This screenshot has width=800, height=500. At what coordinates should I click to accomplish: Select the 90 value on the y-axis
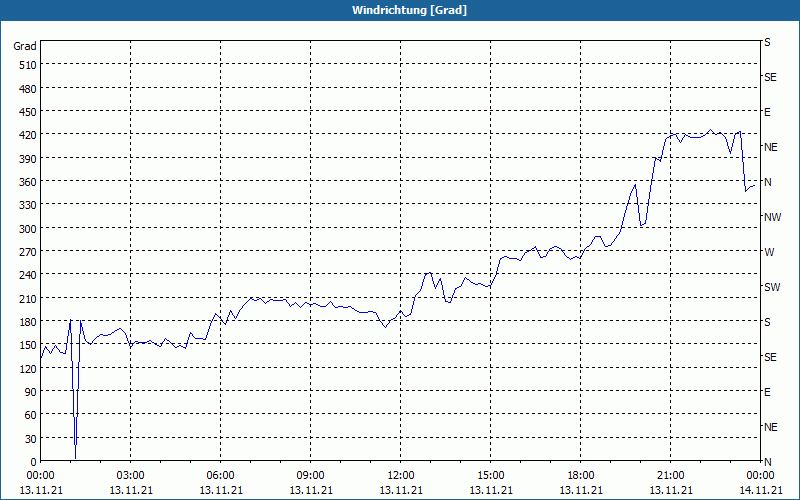[31, 392]
